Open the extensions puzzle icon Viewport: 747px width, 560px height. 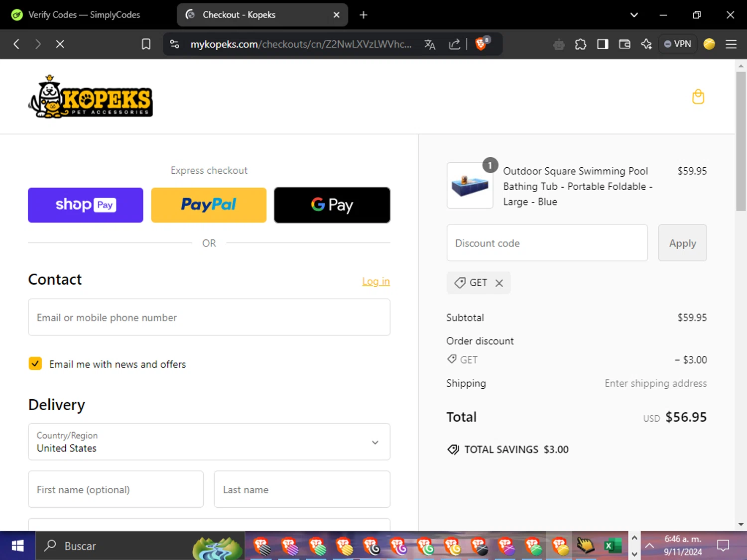[581, 44]
